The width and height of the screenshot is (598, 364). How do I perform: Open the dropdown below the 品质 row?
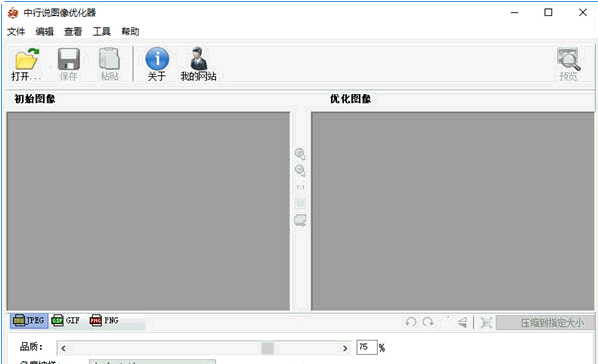coord(153,361)
